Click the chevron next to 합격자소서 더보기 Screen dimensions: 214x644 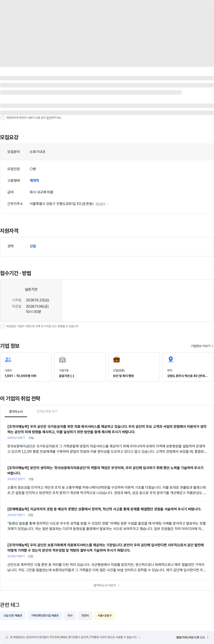(119, 586)
